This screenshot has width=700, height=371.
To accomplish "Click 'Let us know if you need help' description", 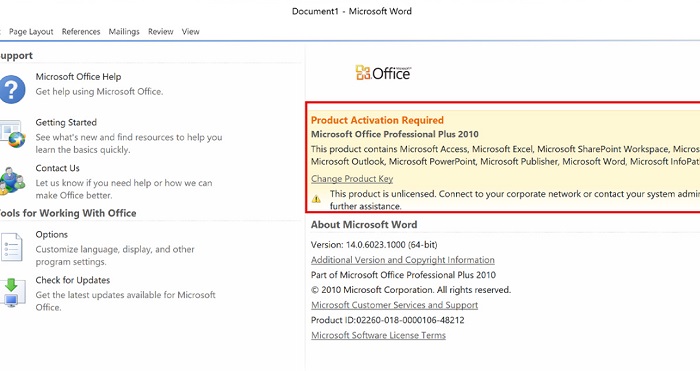I will tap(124, 189).
